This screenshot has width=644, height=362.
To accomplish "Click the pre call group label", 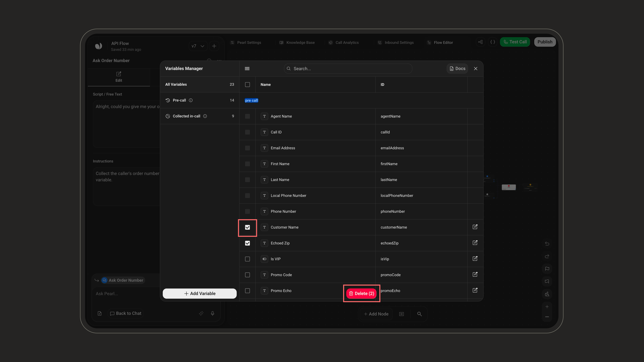I will 251,100.
